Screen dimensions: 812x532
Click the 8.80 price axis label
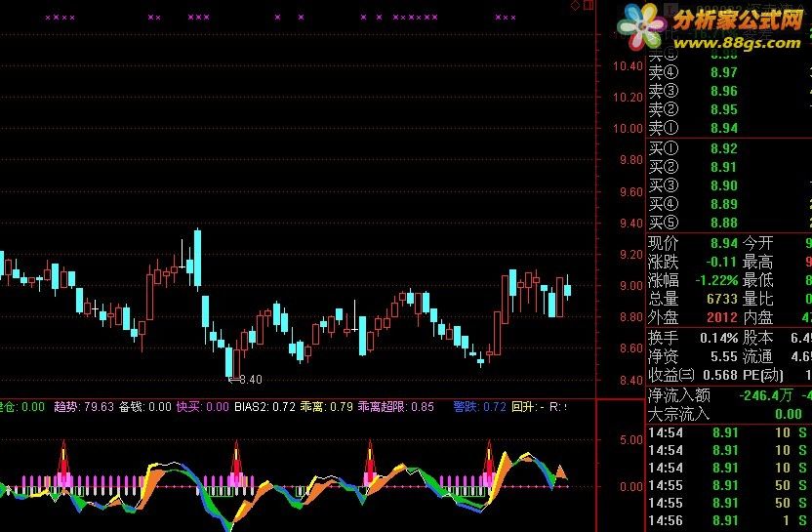coord(631,317)
